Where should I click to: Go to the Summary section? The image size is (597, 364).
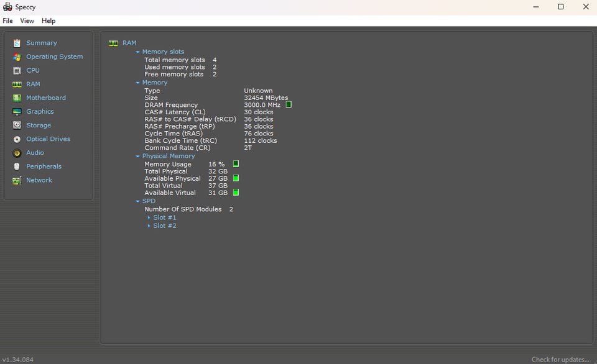(42, 43)
